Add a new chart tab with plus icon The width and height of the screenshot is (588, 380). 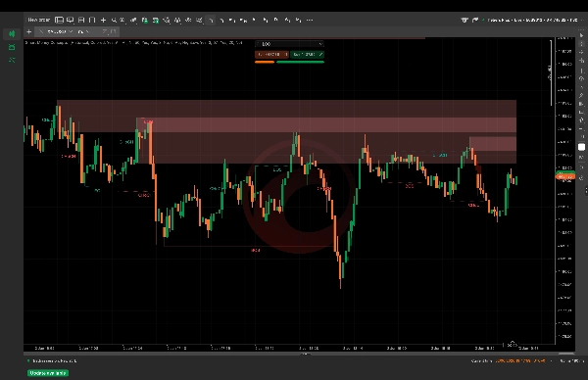(28, 32)
